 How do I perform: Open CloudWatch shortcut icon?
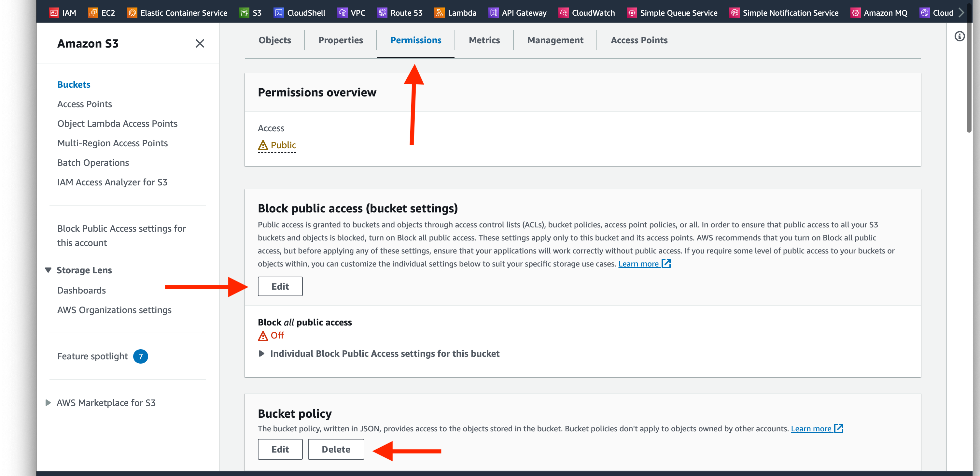pyautogui.click(x=564, y=13)
